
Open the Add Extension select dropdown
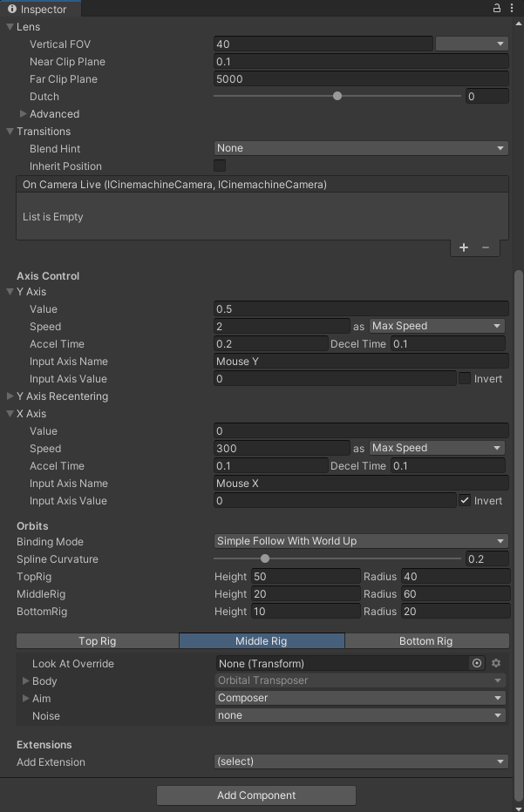361,761
